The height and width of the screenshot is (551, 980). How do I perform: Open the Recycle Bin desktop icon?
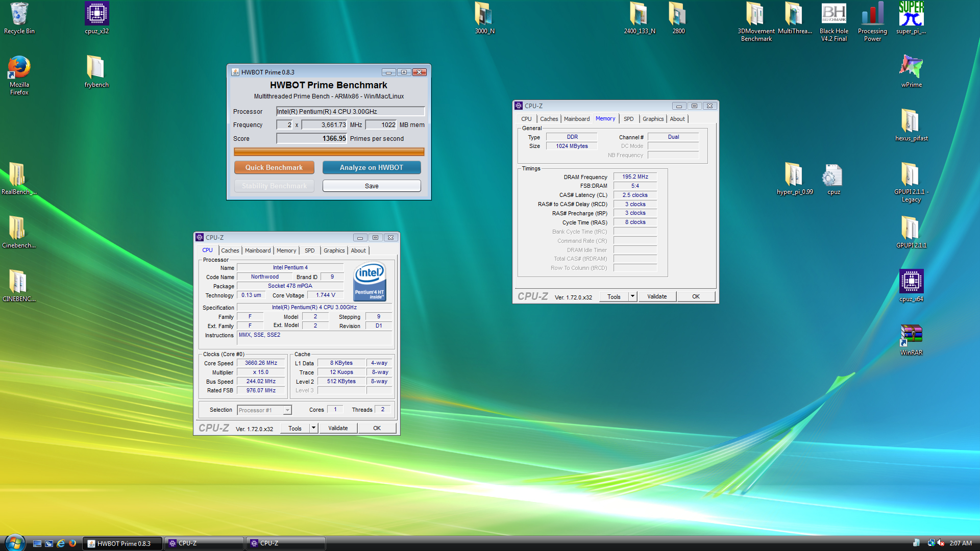[19, 18]
